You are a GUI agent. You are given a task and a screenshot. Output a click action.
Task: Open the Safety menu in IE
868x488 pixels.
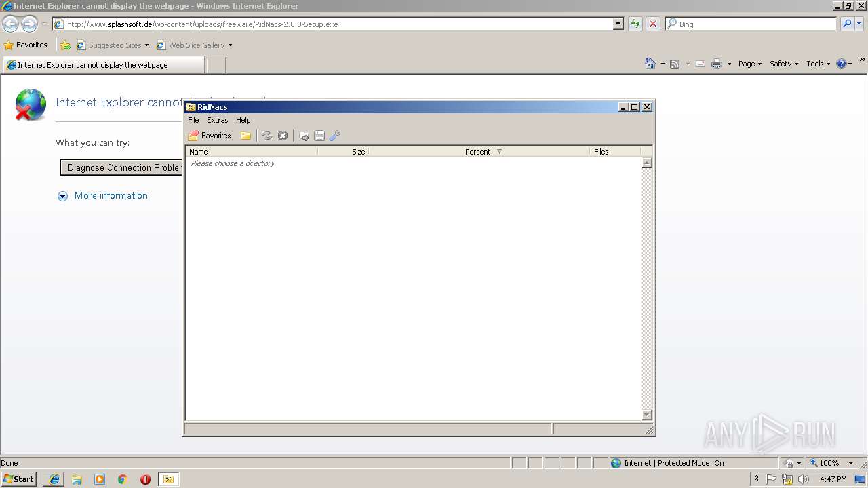784,64
